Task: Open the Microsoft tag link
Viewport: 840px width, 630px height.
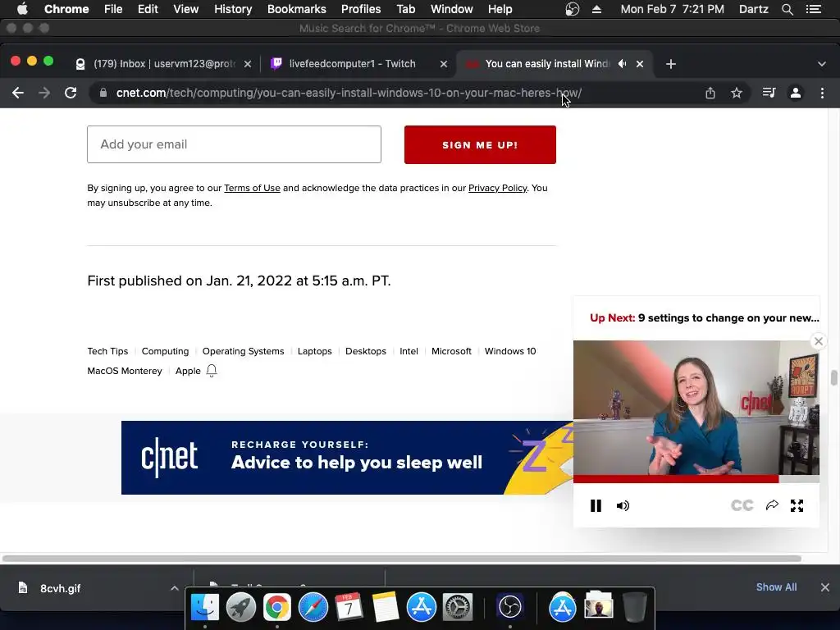Action: pyautogui.click(x=451, y=351)
